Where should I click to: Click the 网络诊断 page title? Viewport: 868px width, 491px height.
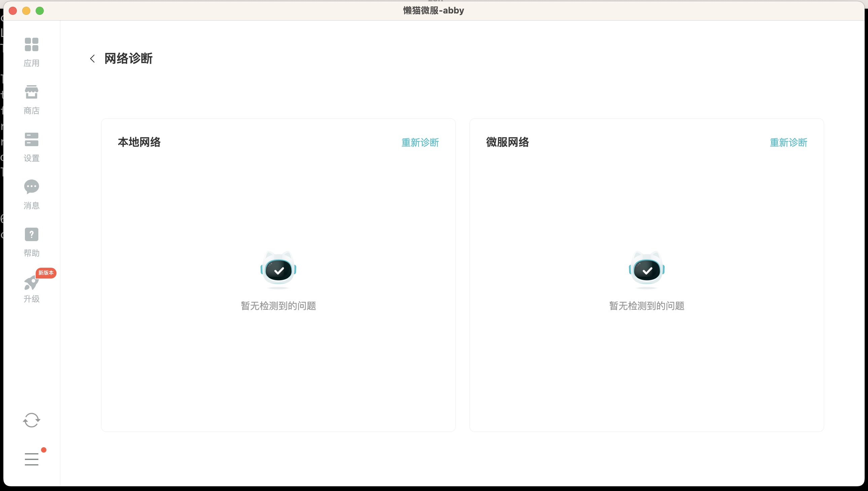click(129, 58)
